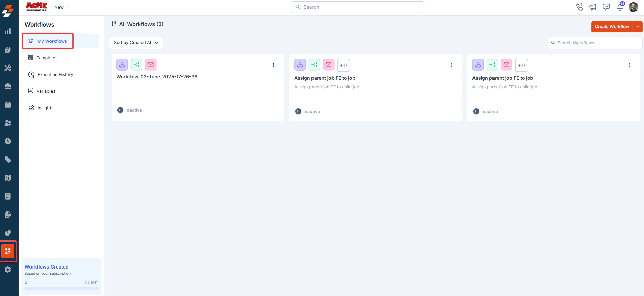This screenshot has width=644, height=296.
Task: Click the webhook trigger icon on Workflow-03-June-2025-17-26-38 card
Action: (122, 64)
